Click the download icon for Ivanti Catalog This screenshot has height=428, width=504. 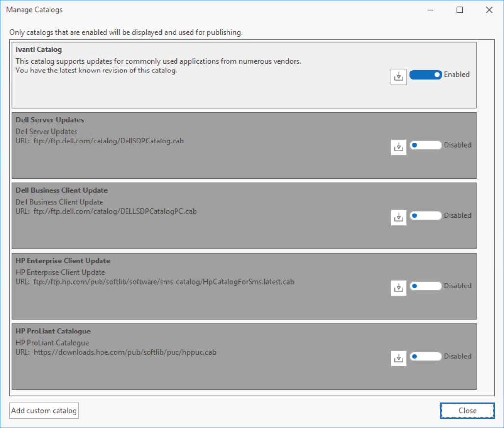coord(399,77)
